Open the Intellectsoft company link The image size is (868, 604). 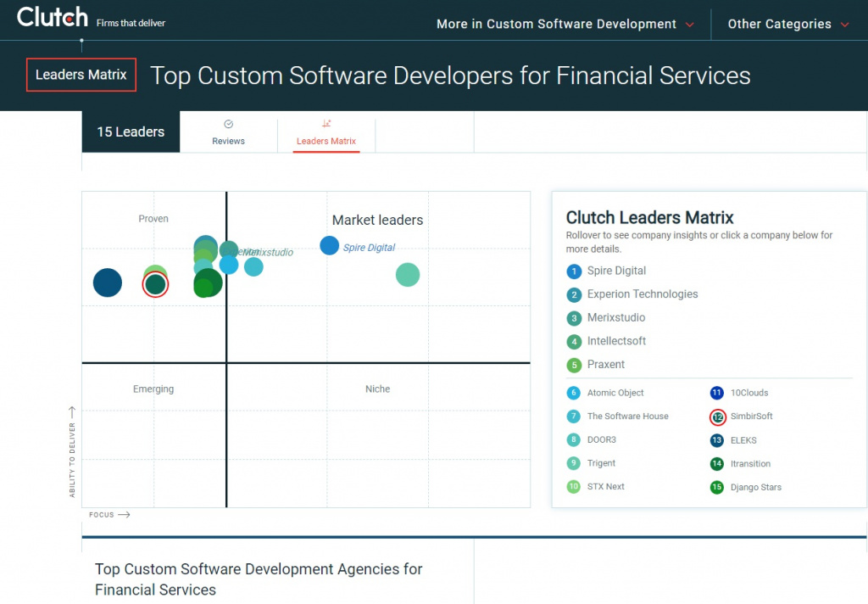coord(617,341)
